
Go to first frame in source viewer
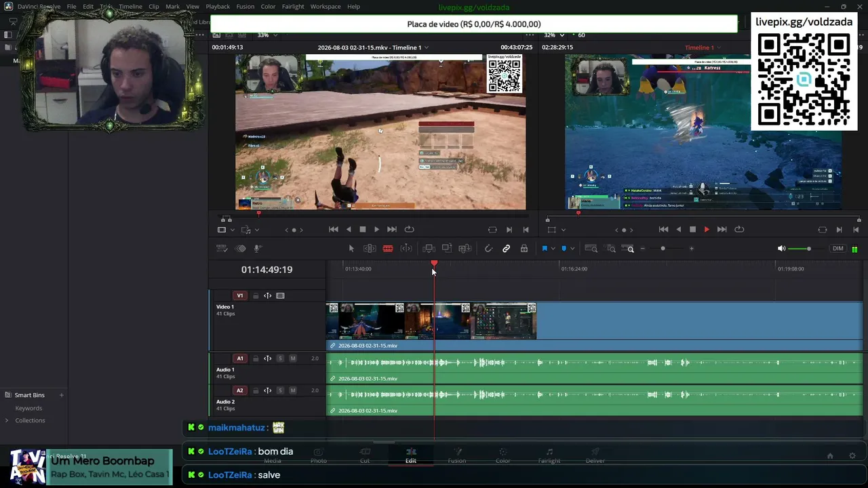333,230
